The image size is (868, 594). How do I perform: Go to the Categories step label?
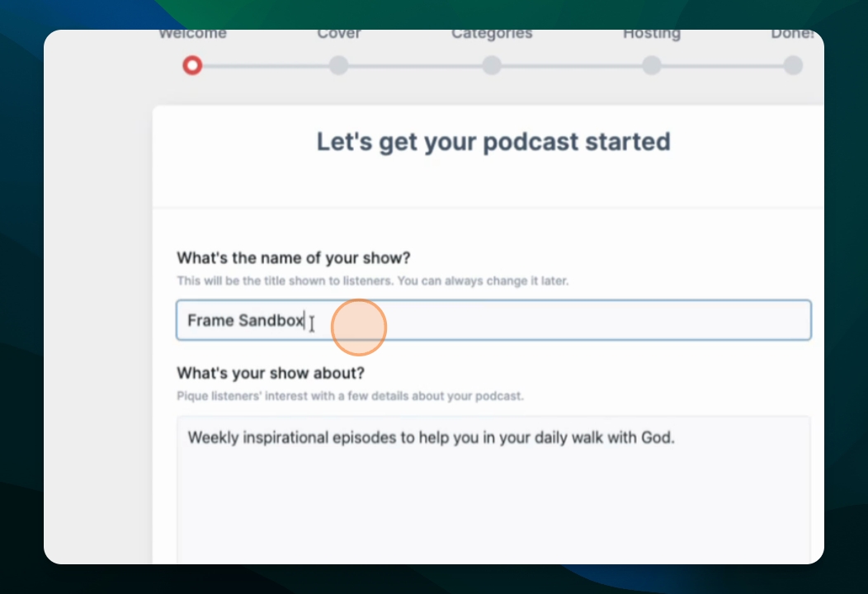[x=492, y=35]
